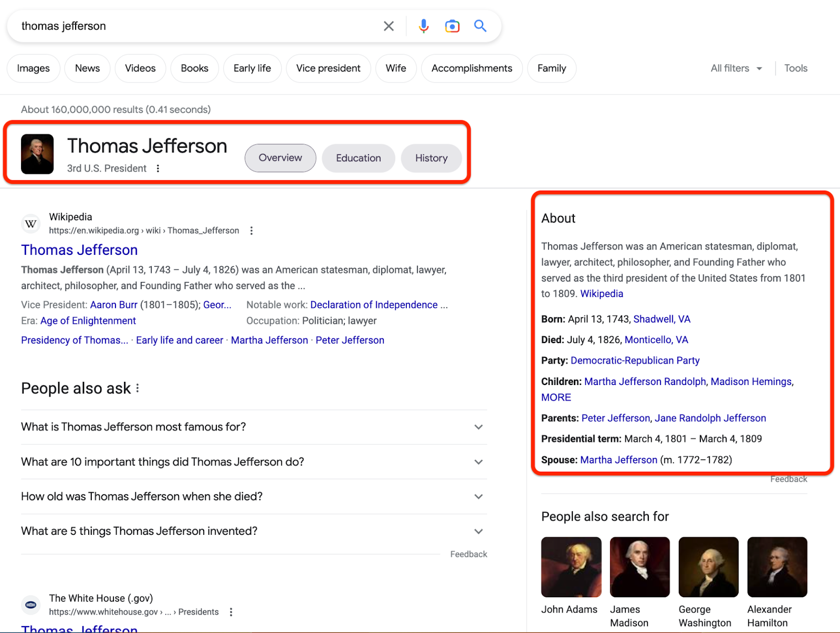Open the Monticello, VA link

coord(656,340)
